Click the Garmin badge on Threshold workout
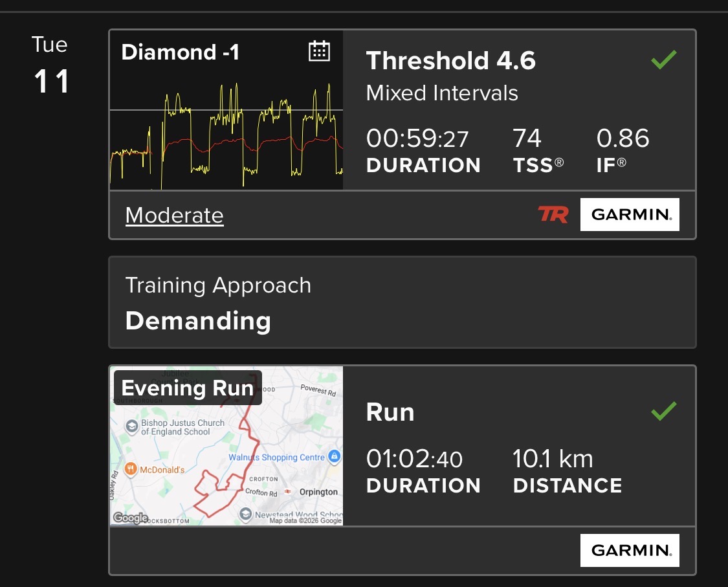The image size is (728, 587). pyautogui.click(x=630, y=215)
